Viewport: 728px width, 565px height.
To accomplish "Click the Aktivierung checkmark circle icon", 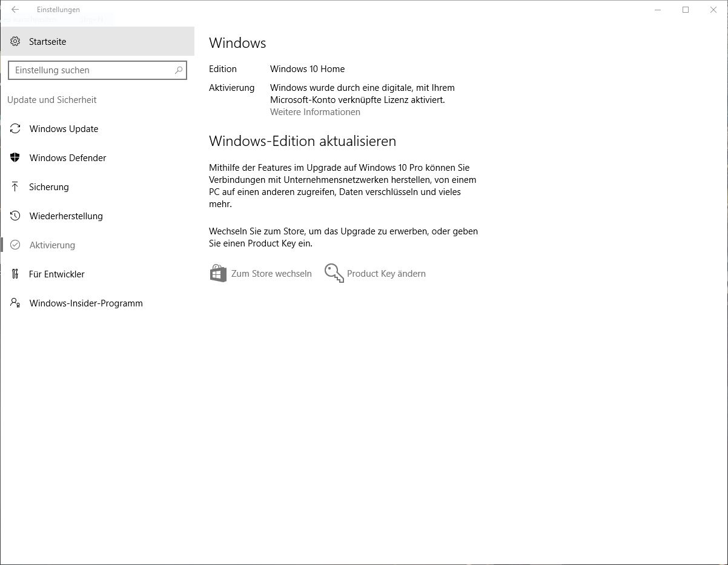I will point(15,245).
